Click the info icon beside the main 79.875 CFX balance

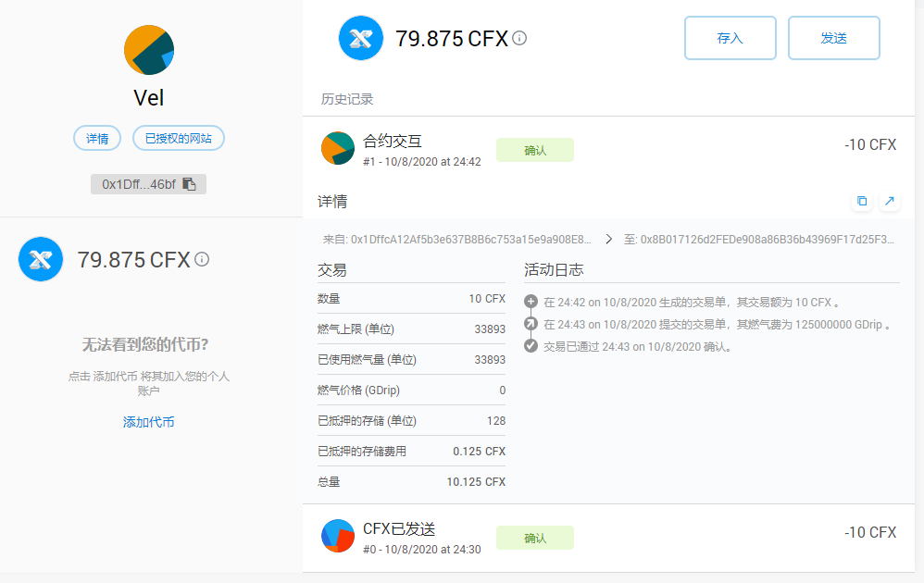pyautogui.click(x=519, y=38)
